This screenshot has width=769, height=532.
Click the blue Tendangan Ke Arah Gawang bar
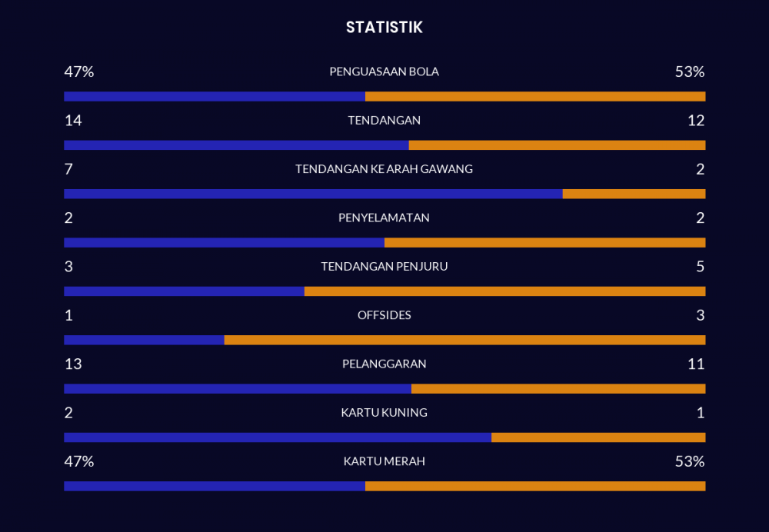click(x=313, y=194)
